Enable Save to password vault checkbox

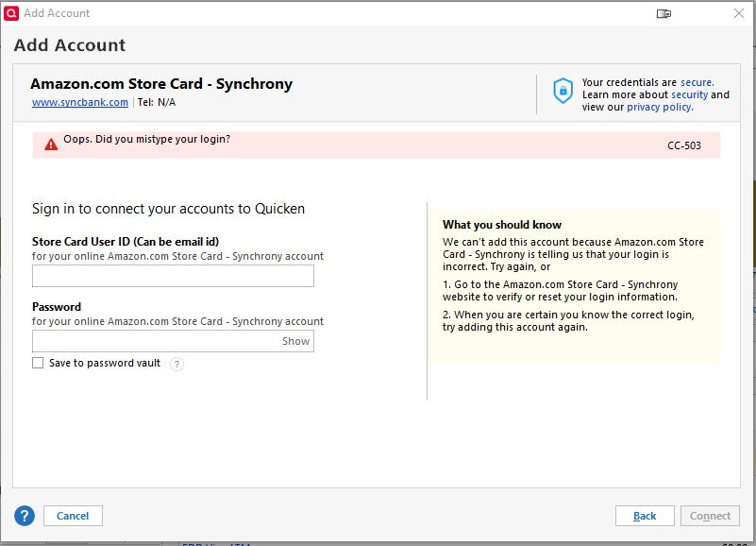click(x=38, y=363)
